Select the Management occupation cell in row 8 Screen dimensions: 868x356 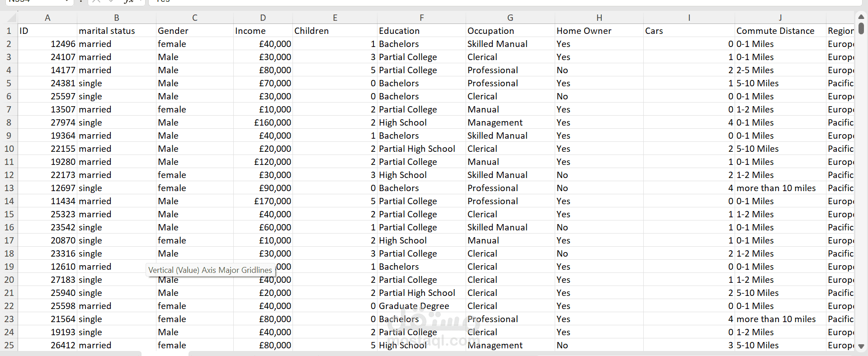tap(495, 122)
